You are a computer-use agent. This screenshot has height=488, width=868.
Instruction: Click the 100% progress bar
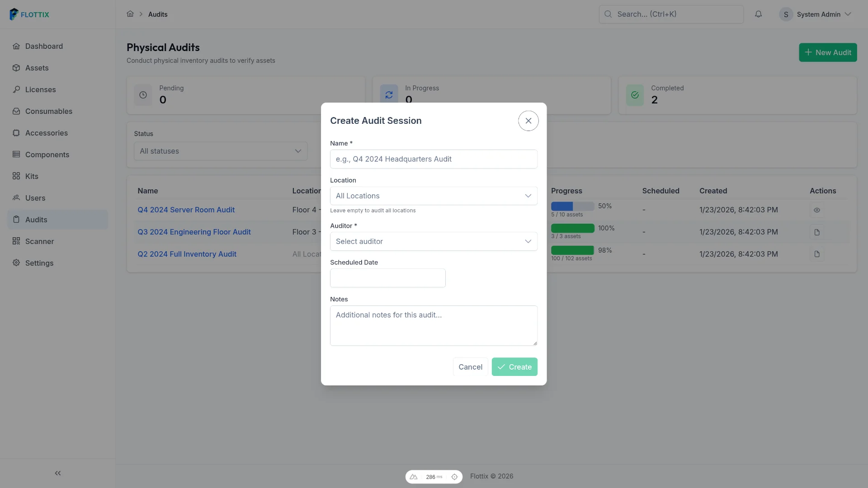point(572,228)
